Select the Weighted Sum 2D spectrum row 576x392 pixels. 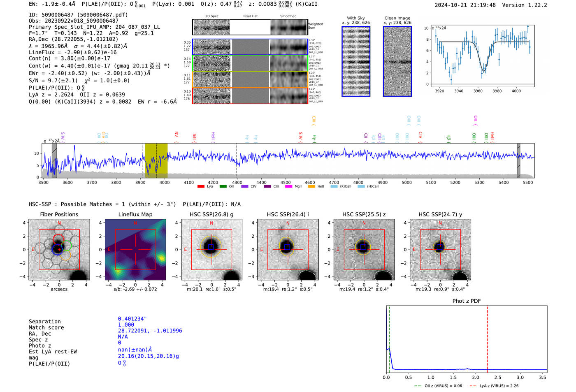pyautogui.click(x=250, y=27)
